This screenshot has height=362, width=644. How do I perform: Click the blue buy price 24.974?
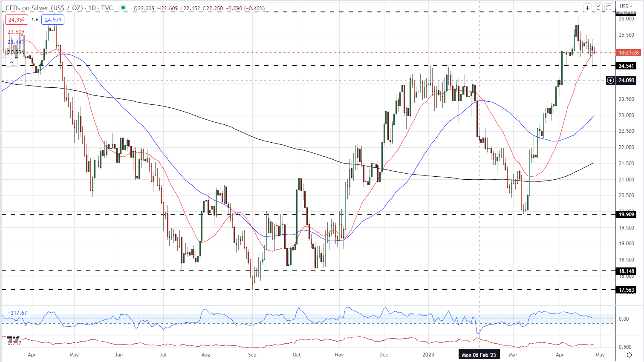pyautogui.click(x=53, y=20)
